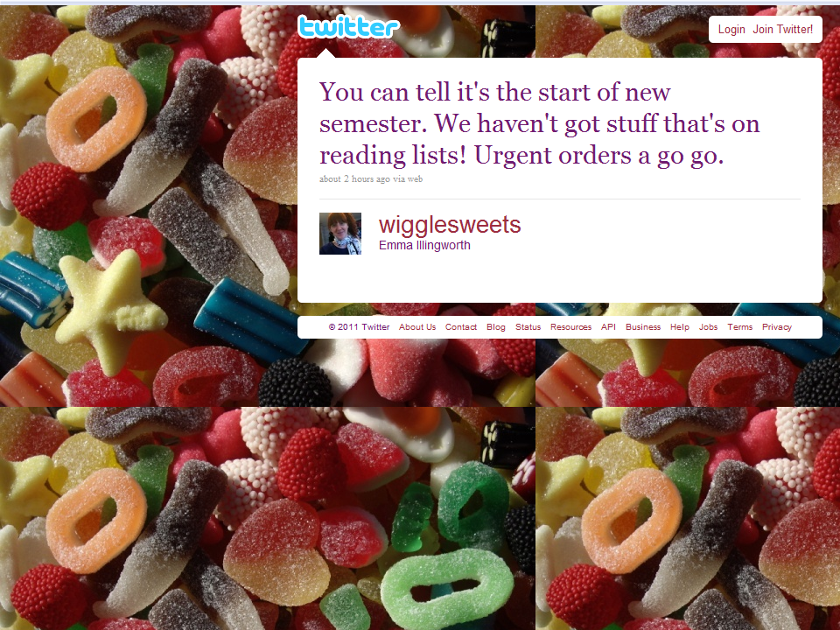840x630 pixels.
Task: Open the Login link
Action: (x=731, y=30)
